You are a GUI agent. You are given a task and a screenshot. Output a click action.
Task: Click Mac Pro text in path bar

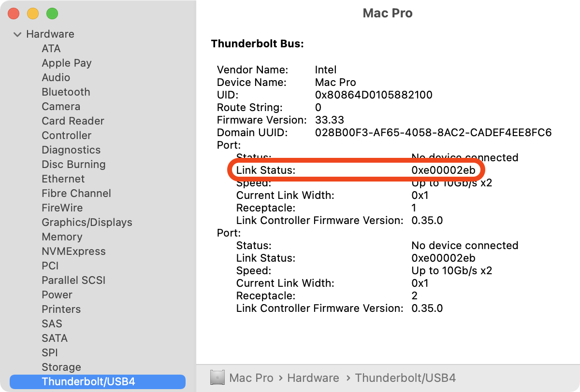pos(251,378)
